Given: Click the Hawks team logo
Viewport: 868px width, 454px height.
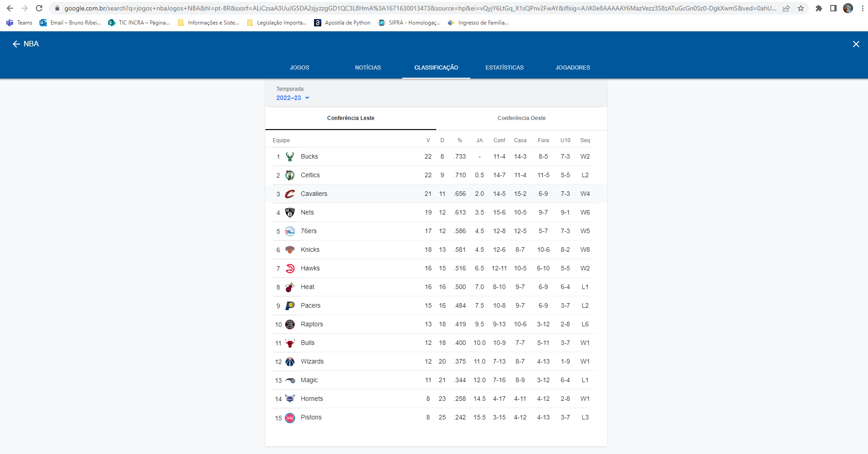Looking at the screenshot, I should [290, 269].
